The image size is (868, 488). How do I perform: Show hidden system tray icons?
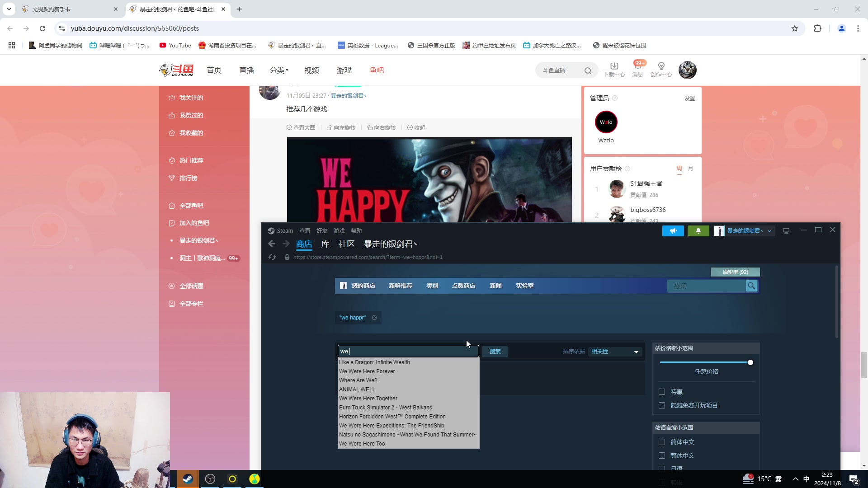[x=795, y=479]
